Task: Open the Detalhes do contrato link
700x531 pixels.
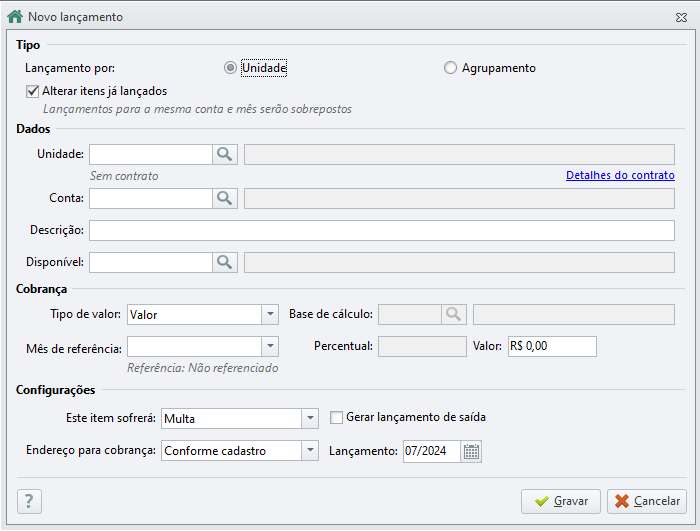Action: tap(620, 175)
